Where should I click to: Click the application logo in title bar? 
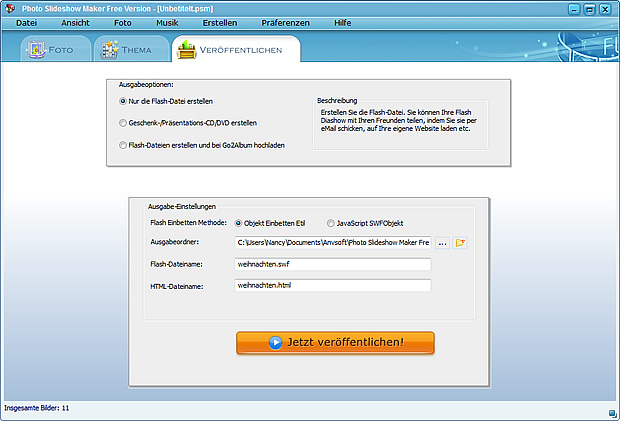point(10,8)
